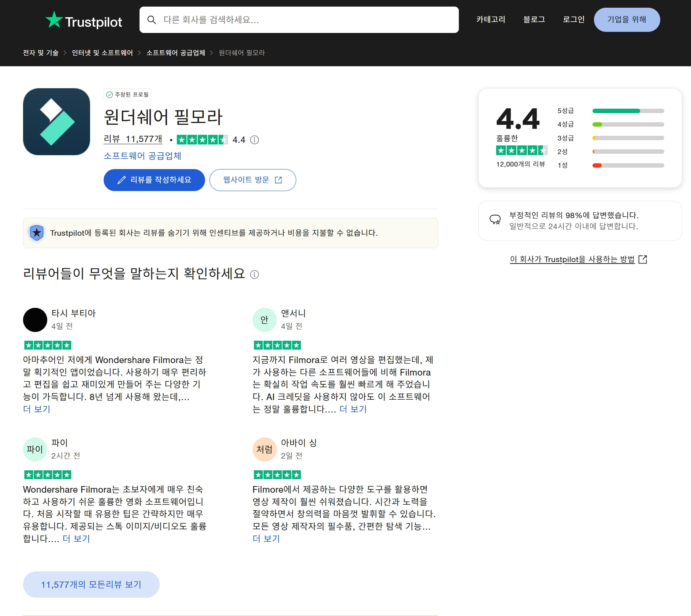Click 타시 부티아 black avatar
The width and height of the screenshot is (691, 616).
tap(35, 320)
